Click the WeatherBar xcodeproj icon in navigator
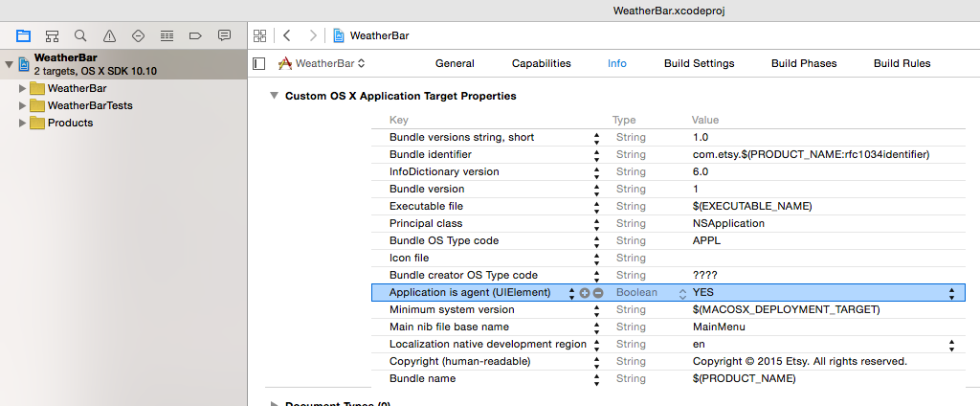 [24, 64]
